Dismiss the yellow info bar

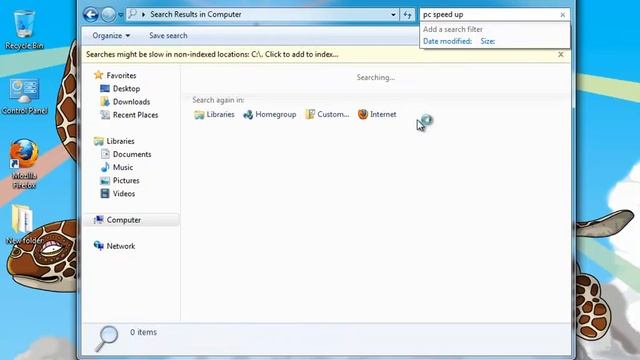point(561,54)
